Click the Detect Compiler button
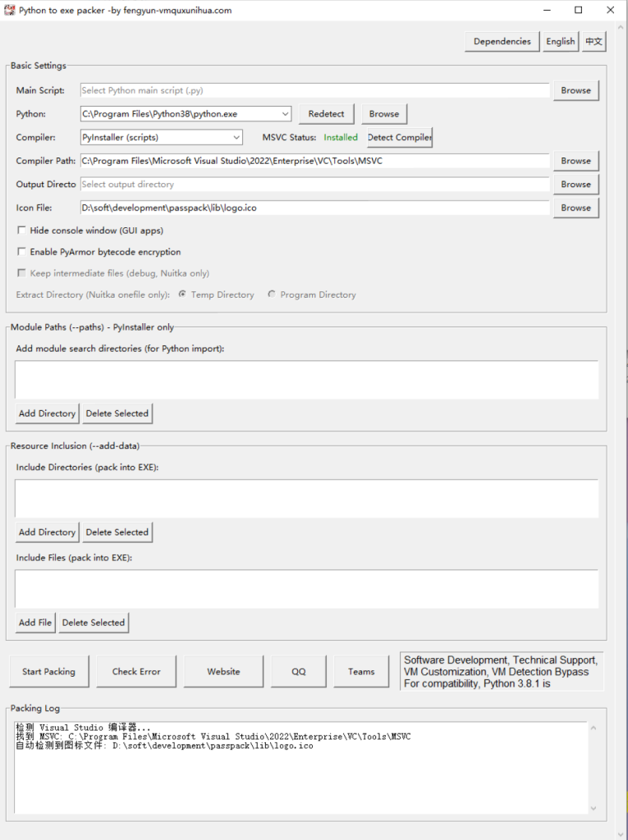628x840 pixels. (399, 137)
